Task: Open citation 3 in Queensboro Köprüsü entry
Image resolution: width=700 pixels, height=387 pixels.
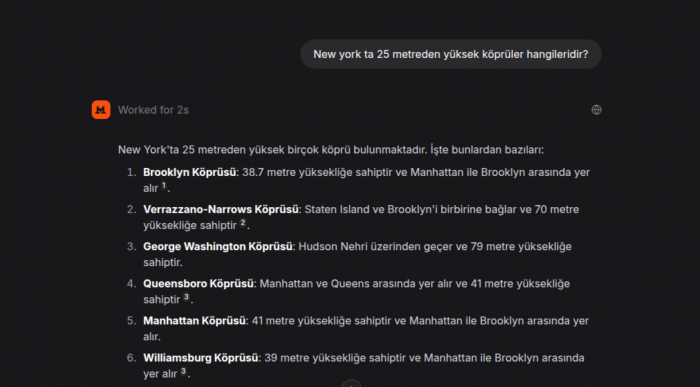Action: 186,297
